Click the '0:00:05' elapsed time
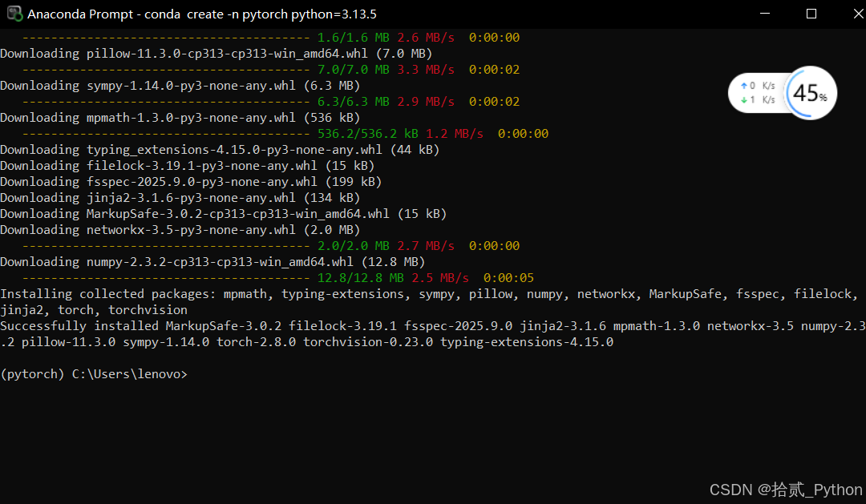866x504 pixels. click(x=508, y=278)
